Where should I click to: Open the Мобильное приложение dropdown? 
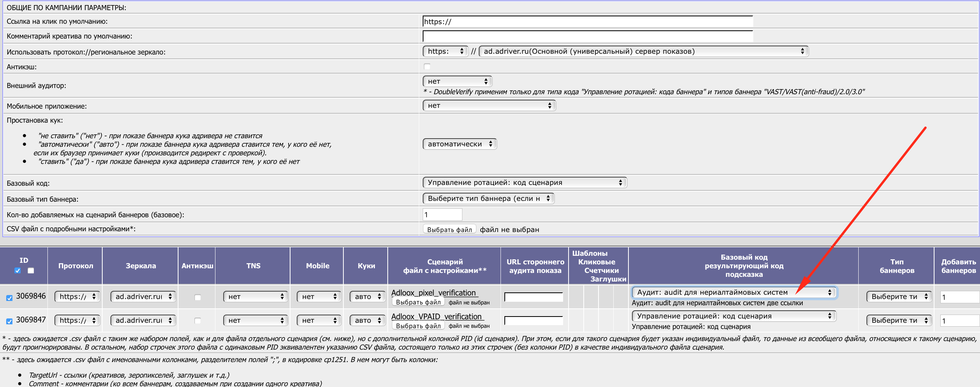(489, 106)
